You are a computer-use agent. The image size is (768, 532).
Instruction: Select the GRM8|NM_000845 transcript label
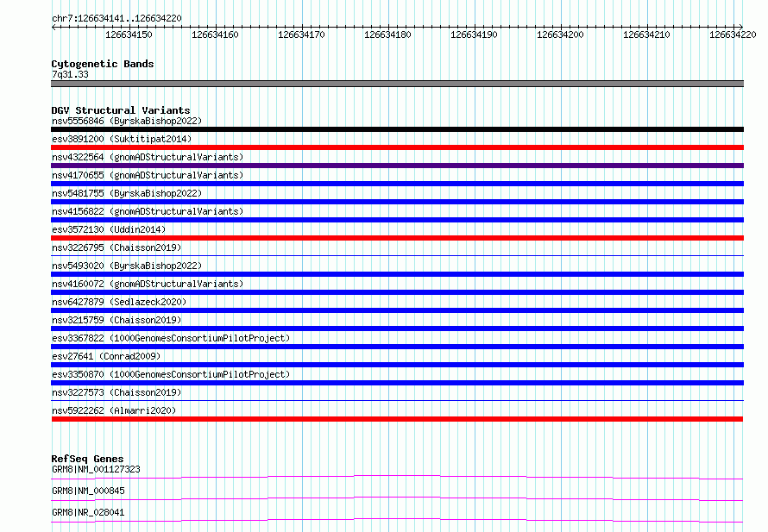click(88, 491)
